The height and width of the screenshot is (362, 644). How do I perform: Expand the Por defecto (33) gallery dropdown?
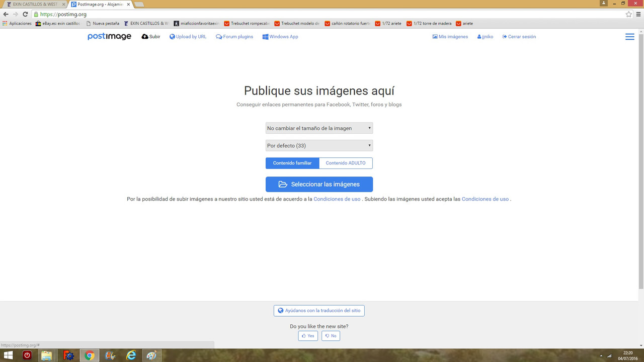(319, 145)
